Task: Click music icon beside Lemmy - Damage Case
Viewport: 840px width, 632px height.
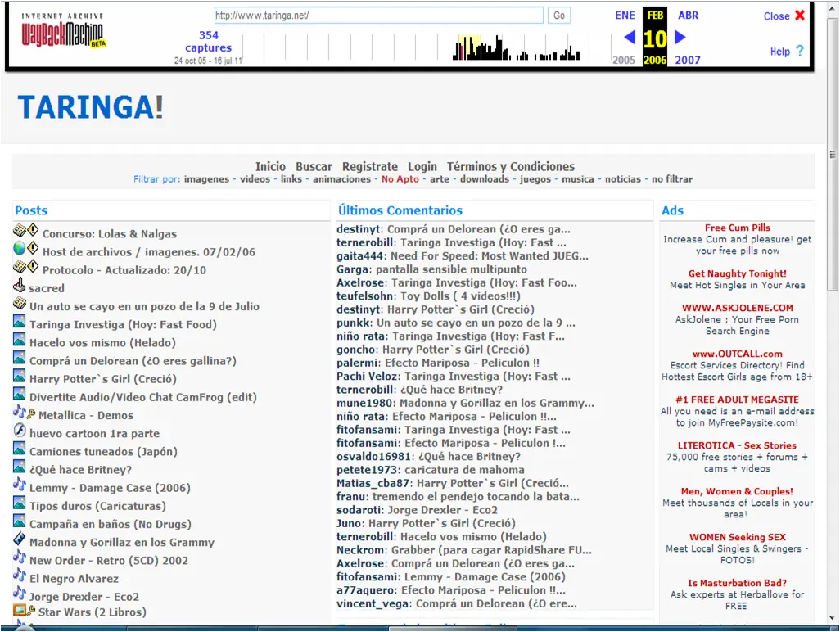Action: pyautogui.click(x=20, y=484)
